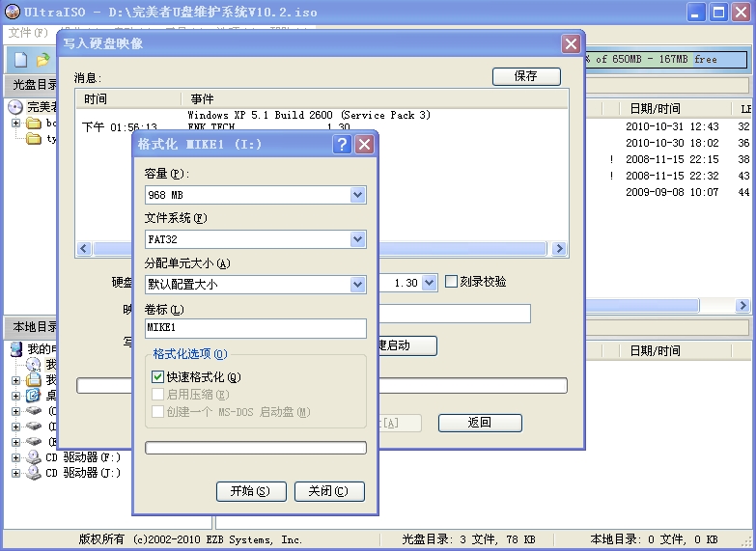Click the volume label MIKE1 input field

point(256,328)
